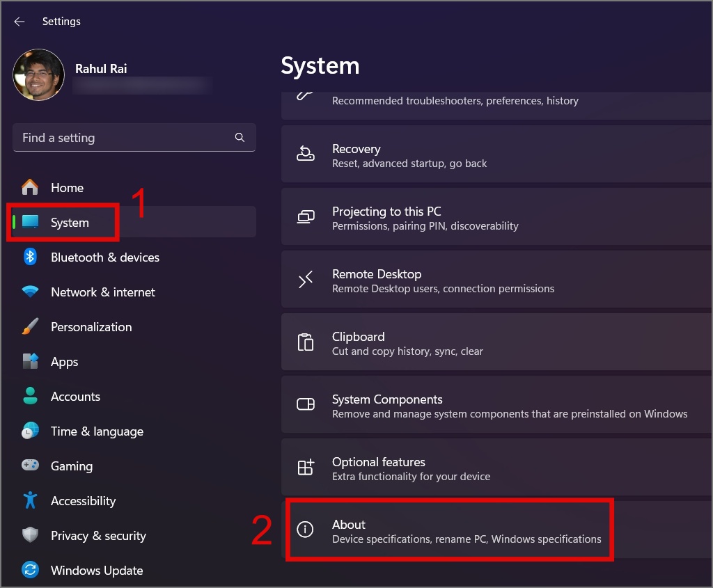Click the Clipboard icon in System settings
Screen dimensions: 713x588
click(306, 342)
